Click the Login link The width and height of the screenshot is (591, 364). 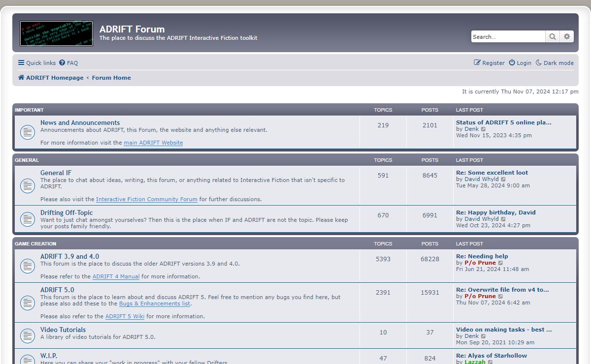[x=520, y=63]
